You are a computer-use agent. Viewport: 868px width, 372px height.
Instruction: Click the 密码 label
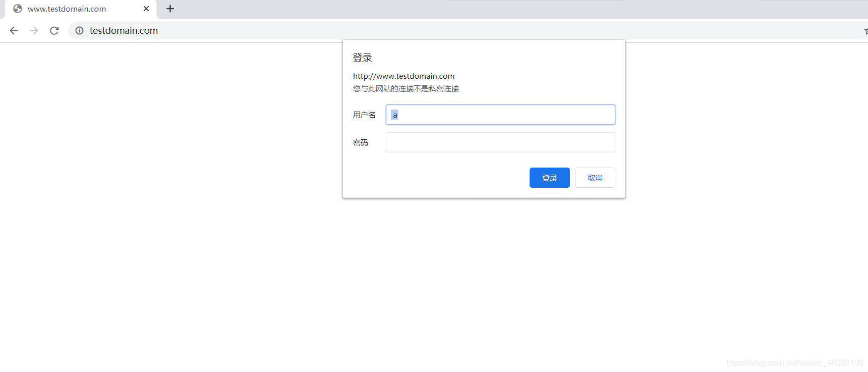pyautogui.click(x=361, y=143)
